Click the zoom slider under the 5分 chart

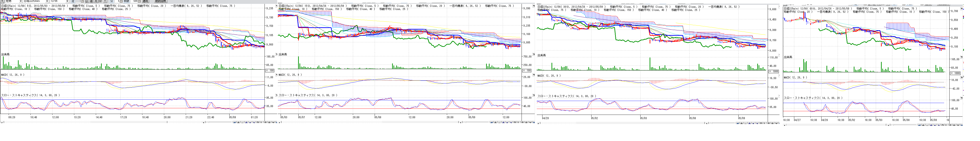pyautogui.click(x=219, y=123)
